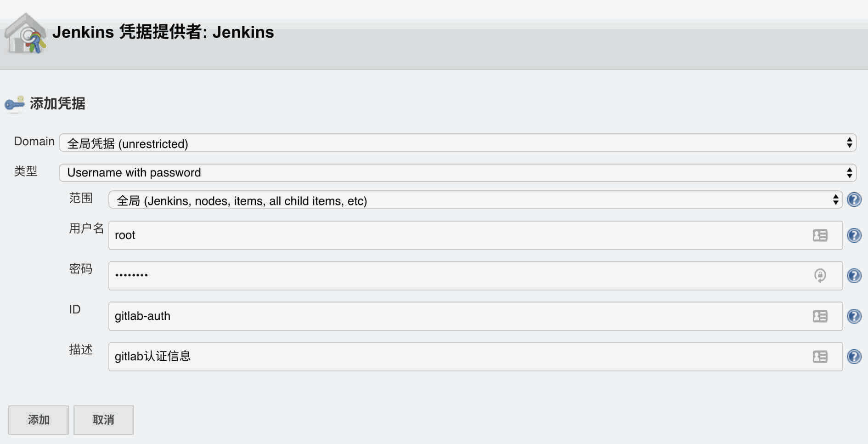Expand the 范围 全局 scope dropdown

pyautogui.click(x=475, y=200)
